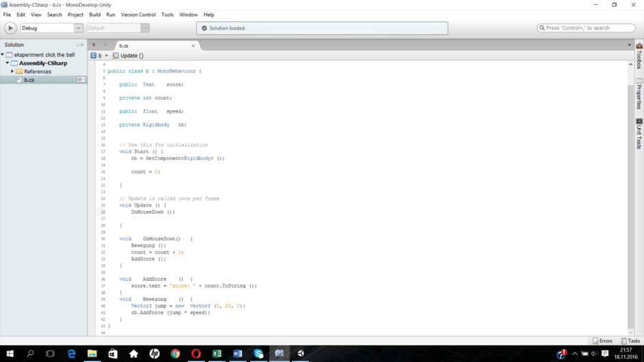Open Windows Store from taskbar
This screenshot has width=644, height=362.
pos(113,353)
